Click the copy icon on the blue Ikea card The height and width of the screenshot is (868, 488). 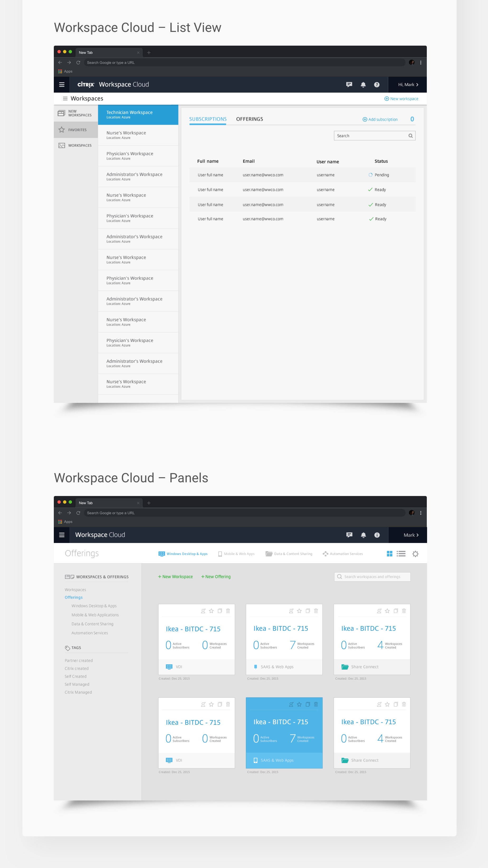point(308,704)
